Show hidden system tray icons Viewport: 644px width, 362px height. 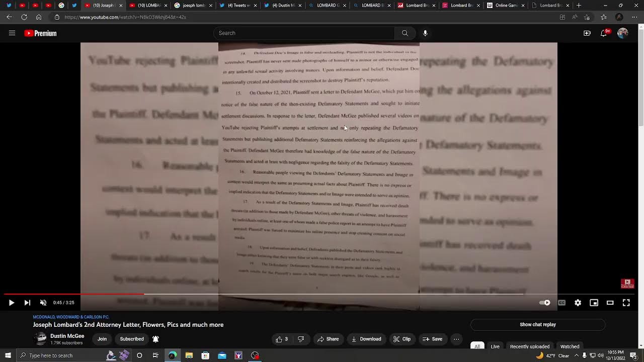577,355
